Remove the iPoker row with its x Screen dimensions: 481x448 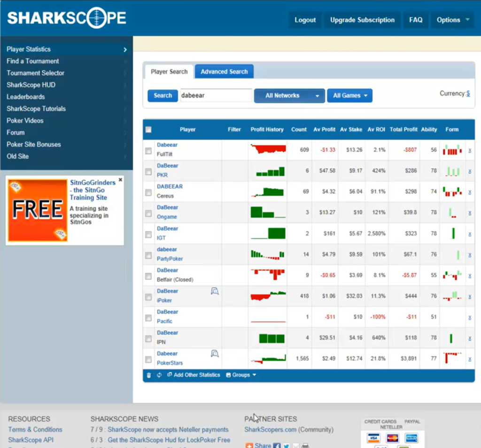[x=470, y=297]
